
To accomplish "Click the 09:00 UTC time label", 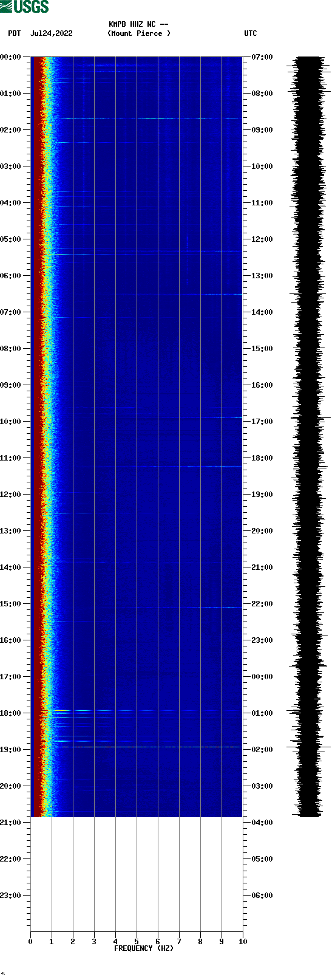I will pyautogui.click(x=262, y=130).
